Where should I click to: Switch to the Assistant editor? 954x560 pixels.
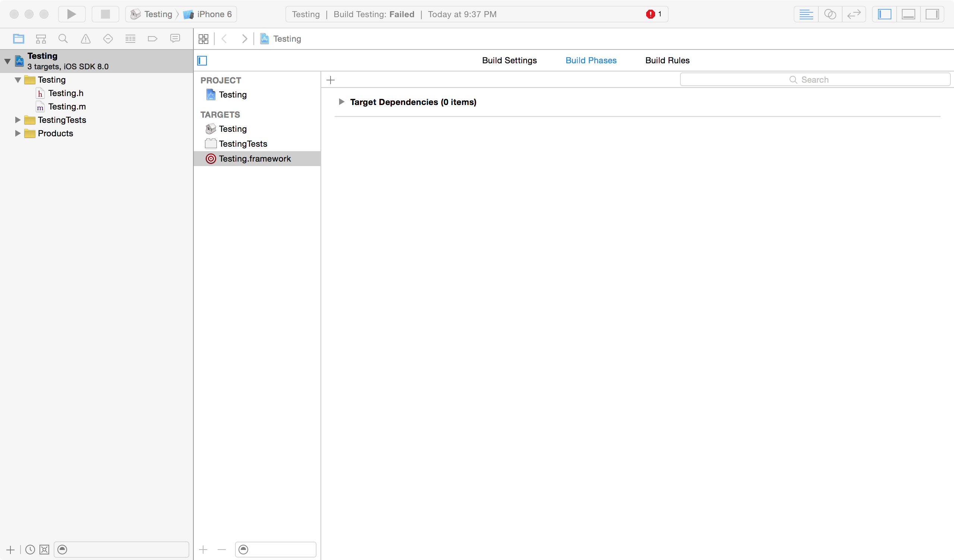(830, 15)
